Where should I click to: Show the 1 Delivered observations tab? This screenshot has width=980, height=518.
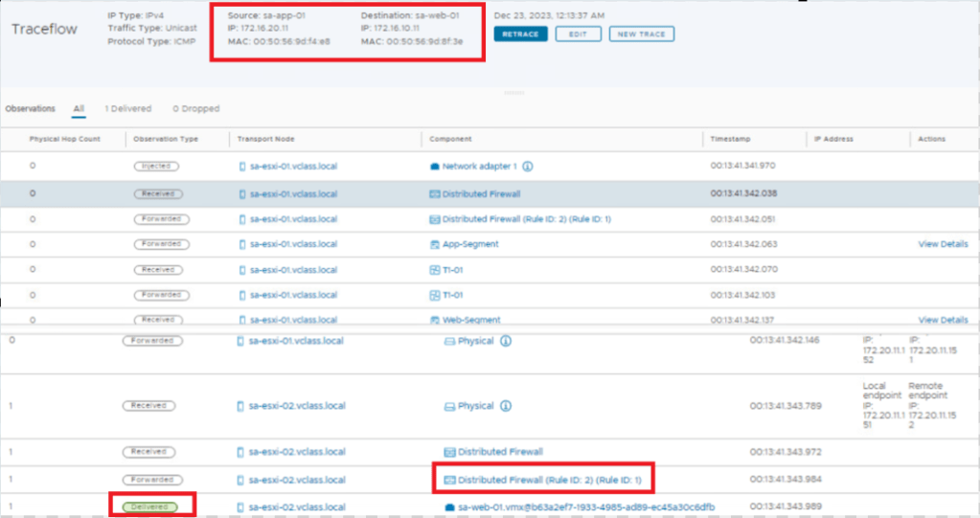(128, 109)
